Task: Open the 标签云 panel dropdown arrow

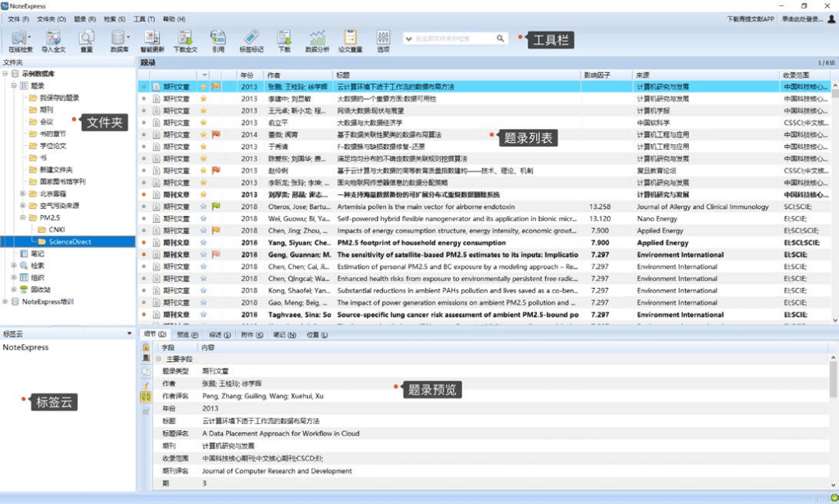Action: [x=130, y=334]
